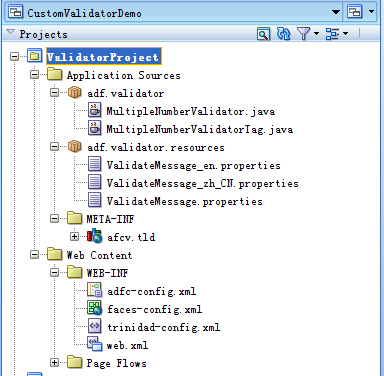The height and width of the screenshot is (376, 384).
Task: Click the Page Flows folder icon
Action: click(74, 362)
